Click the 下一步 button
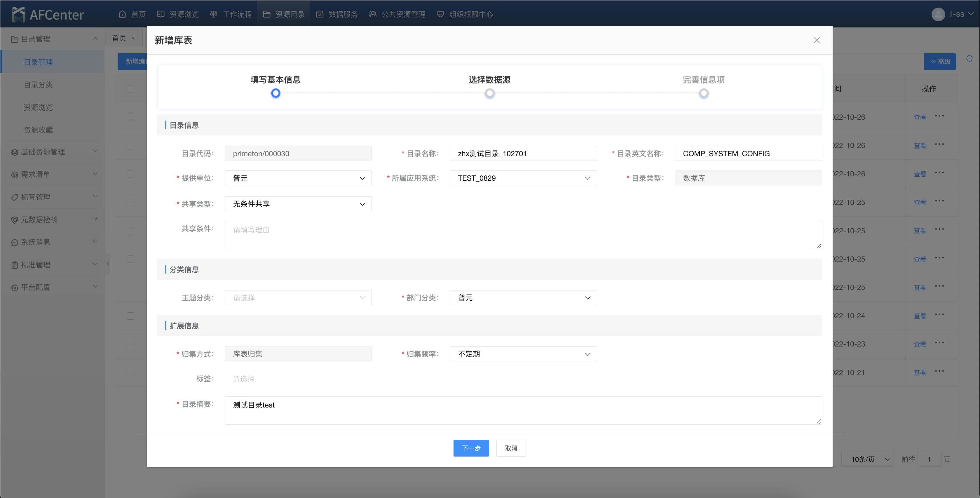Image resolution: width=980 pixels, height=498 pixels. coord(471,448)
